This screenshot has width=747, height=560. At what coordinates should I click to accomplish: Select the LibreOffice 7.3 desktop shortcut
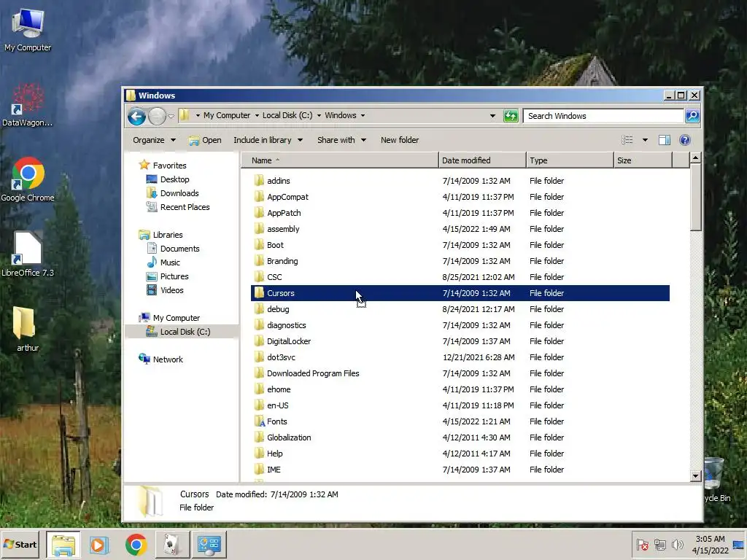28,254
